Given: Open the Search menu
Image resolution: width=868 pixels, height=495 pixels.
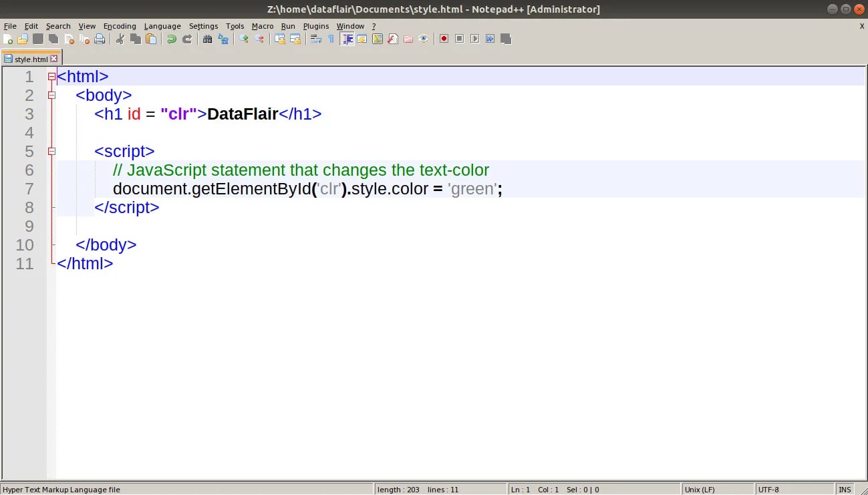Looking at the screenshot, I should tap(58, 26).
